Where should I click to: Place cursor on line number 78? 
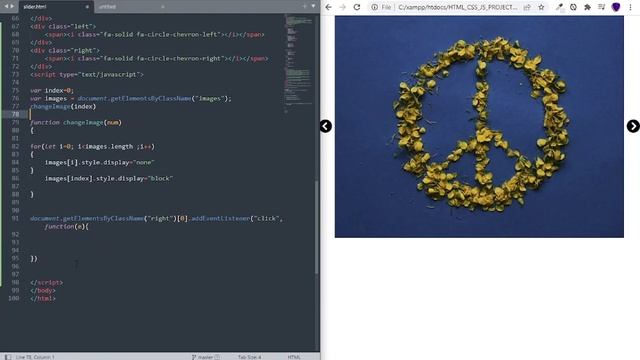pyautogui.click(x=15, y=114)
